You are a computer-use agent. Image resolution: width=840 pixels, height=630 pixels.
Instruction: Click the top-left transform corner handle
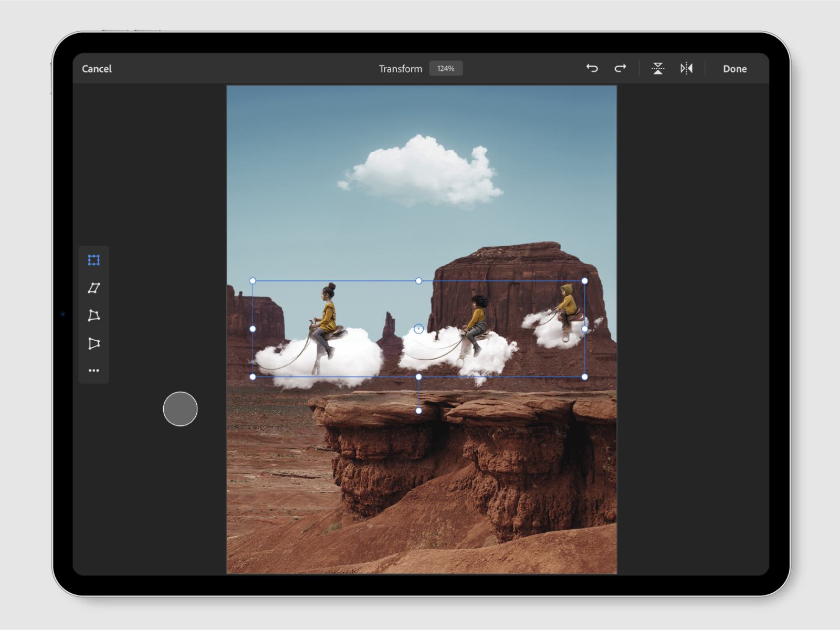coord(253,281)
